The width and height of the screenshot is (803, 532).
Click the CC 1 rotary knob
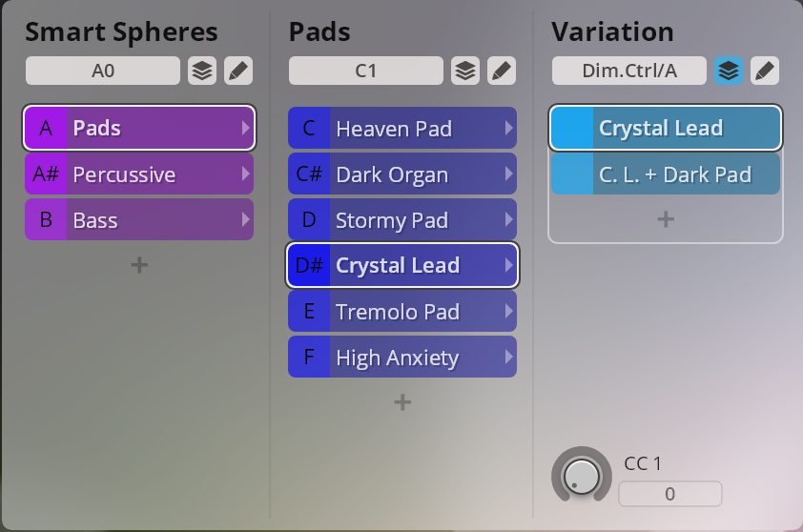tap(581, 476)
